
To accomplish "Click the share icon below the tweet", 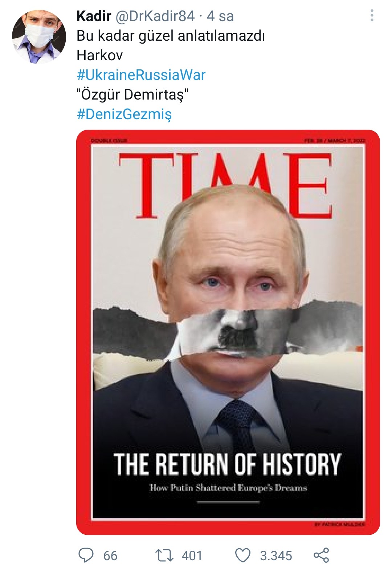I will tap(321, 555).
